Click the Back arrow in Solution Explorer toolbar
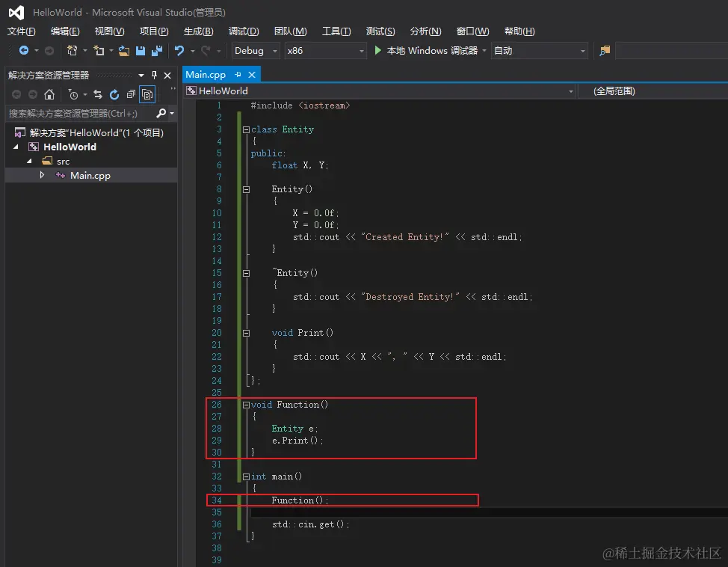728x567 pixels. click(16, 95)
